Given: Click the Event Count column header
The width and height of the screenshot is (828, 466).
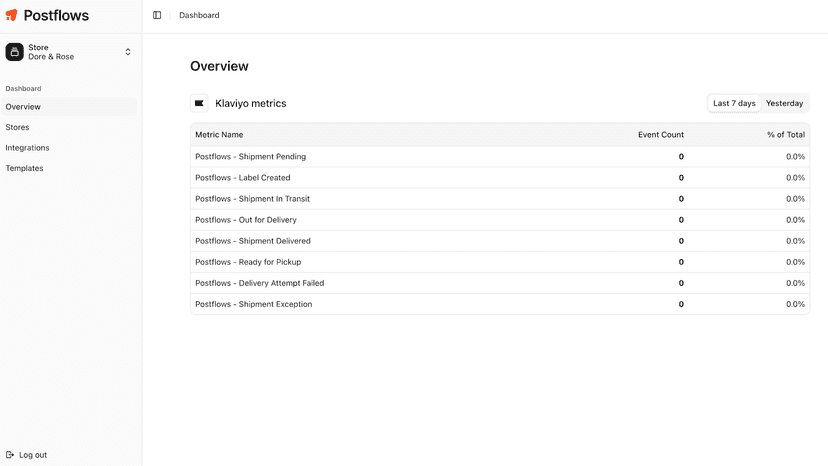Looking at the screenshot, I should point(661,135).
